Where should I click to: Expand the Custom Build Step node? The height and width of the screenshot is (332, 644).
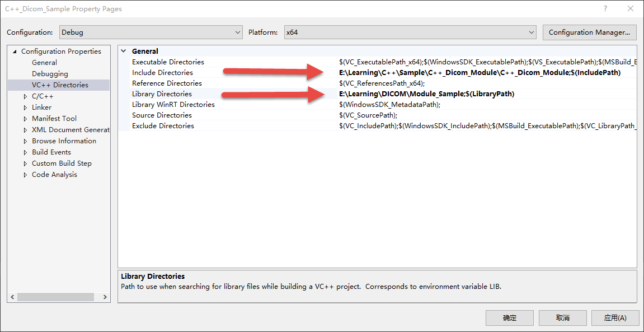(25, 163)
